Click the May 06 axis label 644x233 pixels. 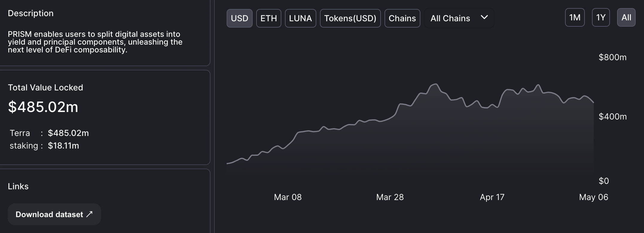(593, 197)
